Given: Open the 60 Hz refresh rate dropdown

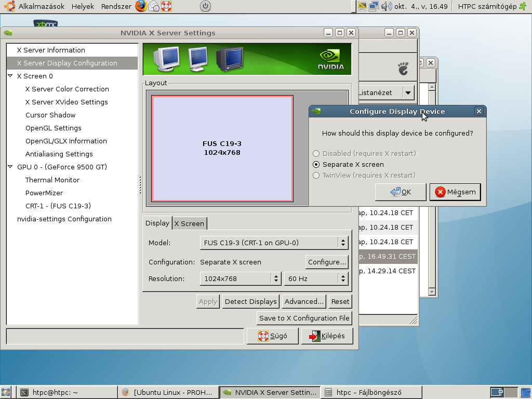Looking at the screenshot, I should [x=316, y=278].
